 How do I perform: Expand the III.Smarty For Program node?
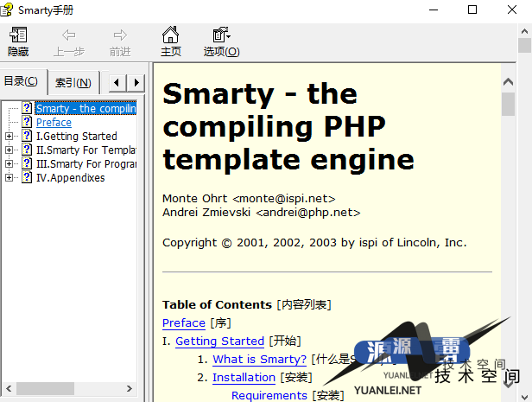pyautogui.click(x=9, y=164)
